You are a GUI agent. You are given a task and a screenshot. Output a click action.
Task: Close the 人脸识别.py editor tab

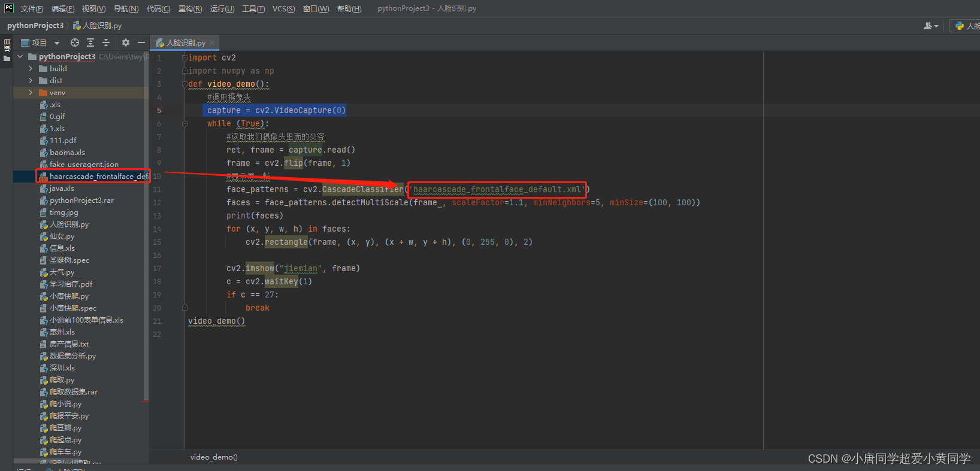212,43
